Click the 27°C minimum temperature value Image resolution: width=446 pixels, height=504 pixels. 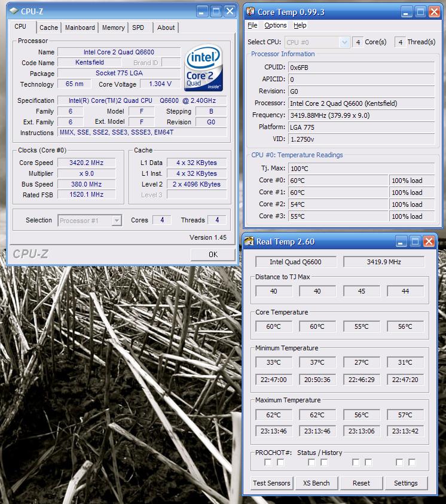362,362
